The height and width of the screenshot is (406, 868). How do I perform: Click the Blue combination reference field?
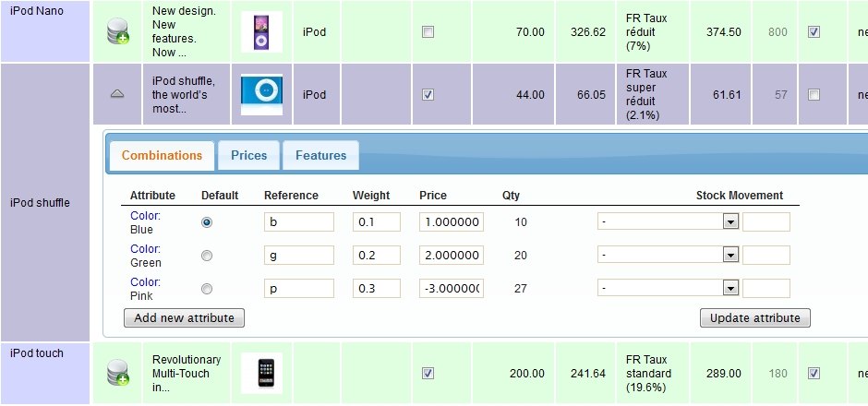[x=298, y=222]
